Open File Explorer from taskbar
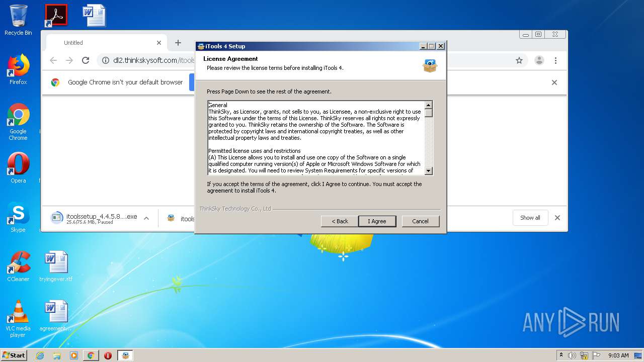Viewport: 644px width, 362px height. (x=57, y=355)
